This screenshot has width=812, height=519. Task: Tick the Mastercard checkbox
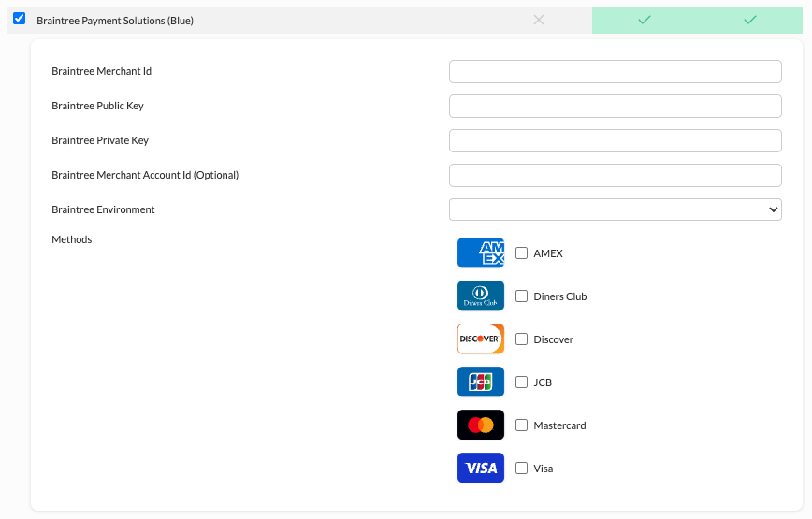pos(521,425)
